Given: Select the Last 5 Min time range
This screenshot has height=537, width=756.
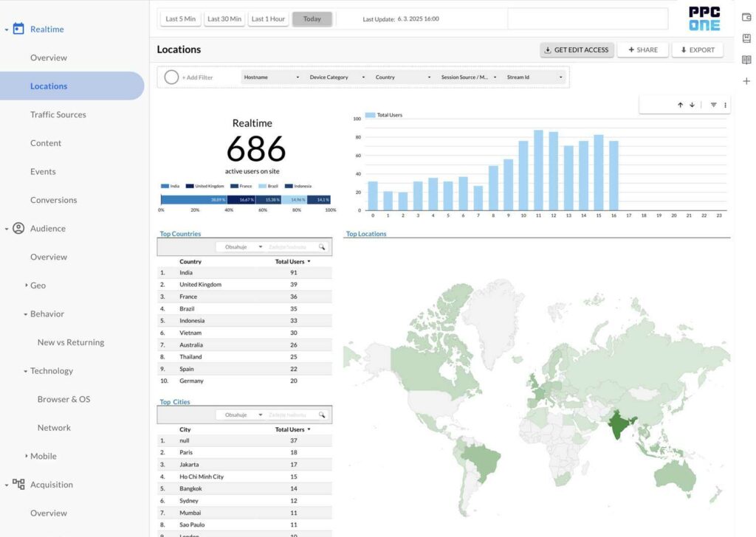Looking at the screenshot, I should pos(180,19).
